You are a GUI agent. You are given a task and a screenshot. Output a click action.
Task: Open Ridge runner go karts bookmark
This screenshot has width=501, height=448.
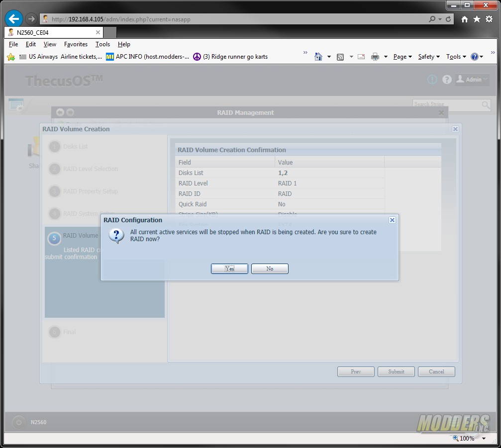(x=230, y=57)
